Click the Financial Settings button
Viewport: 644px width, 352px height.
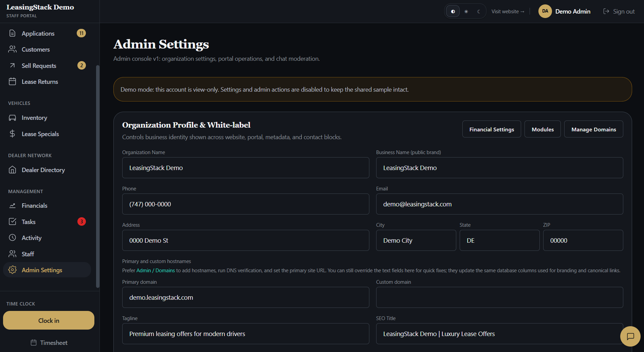(492, 129)
